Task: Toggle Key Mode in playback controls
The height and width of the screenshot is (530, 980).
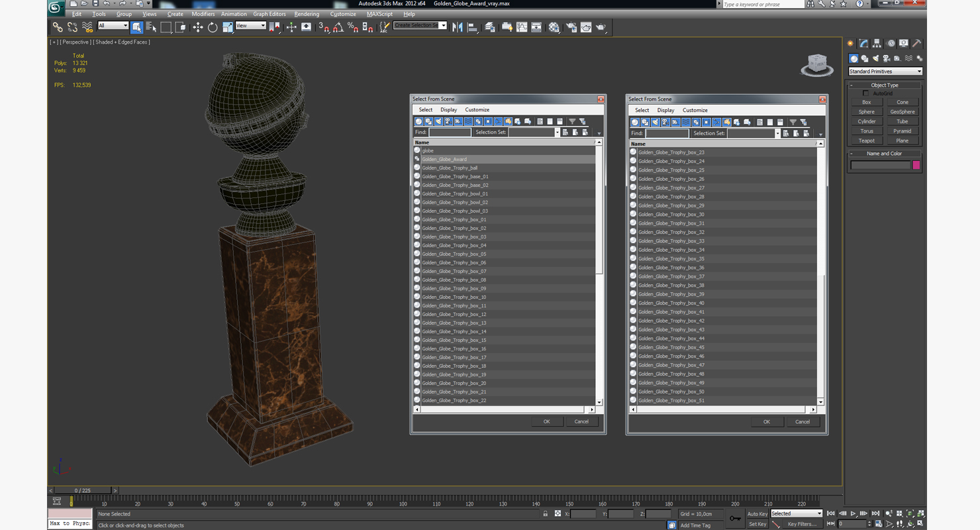Action: pos(830,523)
